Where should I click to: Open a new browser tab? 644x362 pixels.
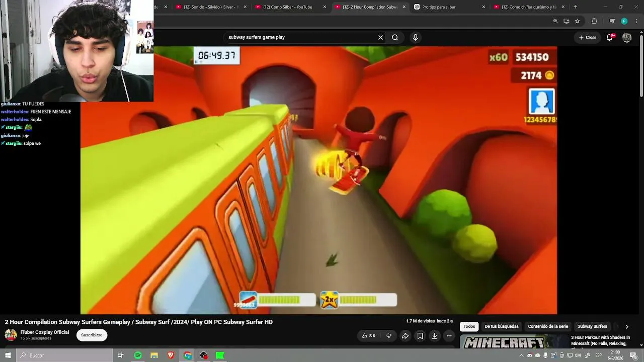575,7
